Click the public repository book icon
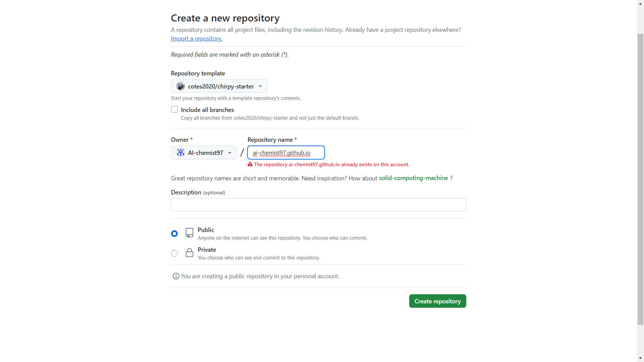 pos(190,233)
